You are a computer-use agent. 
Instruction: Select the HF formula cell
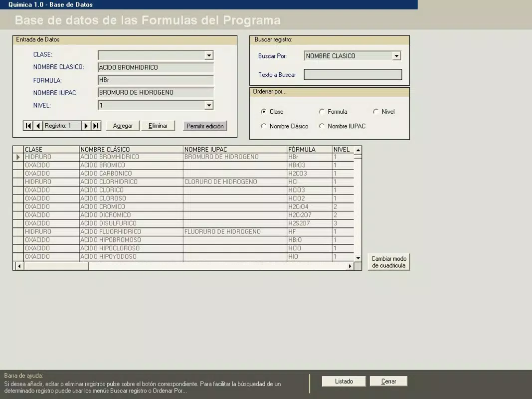point(310,232)
